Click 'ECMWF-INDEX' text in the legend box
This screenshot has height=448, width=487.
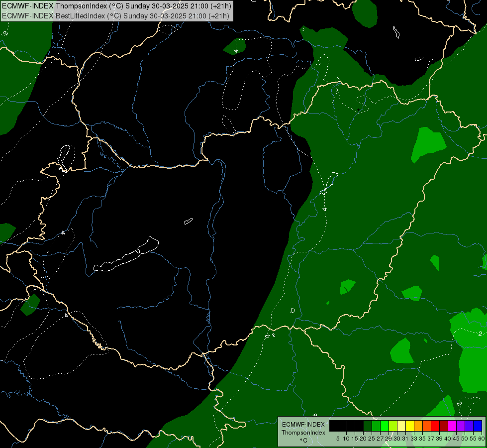pos(303,425)
